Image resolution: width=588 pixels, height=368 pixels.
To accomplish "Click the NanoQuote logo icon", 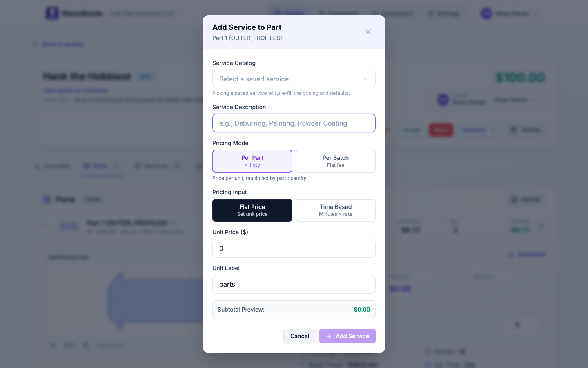I will point(51,13).
